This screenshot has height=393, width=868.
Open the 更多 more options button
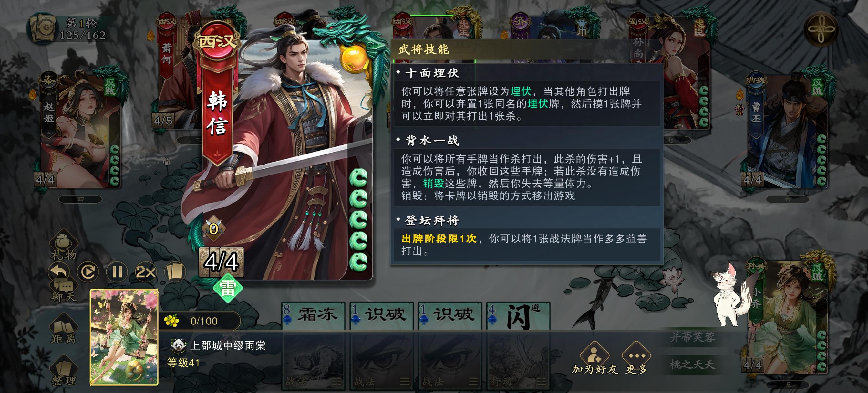636,359
